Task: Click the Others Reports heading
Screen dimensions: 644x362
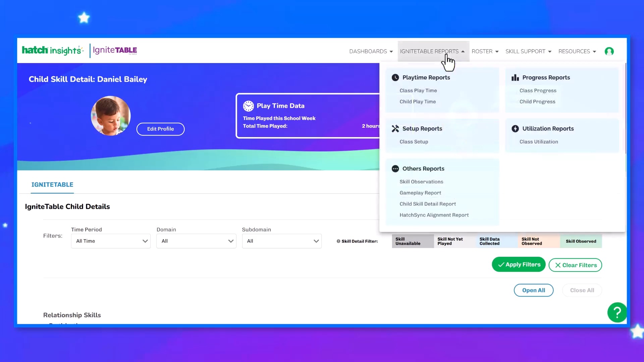Action: 423,169
